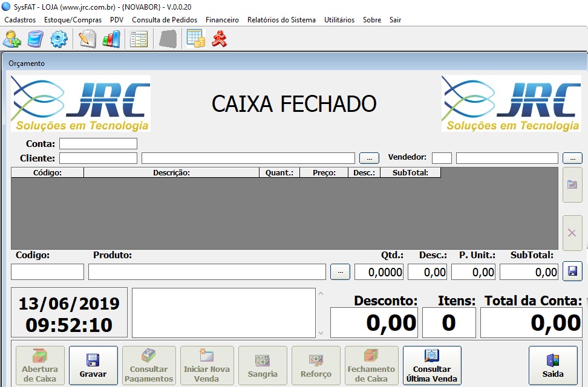
Task: Click the Gravar button
Action: click(x=93, y=365)
